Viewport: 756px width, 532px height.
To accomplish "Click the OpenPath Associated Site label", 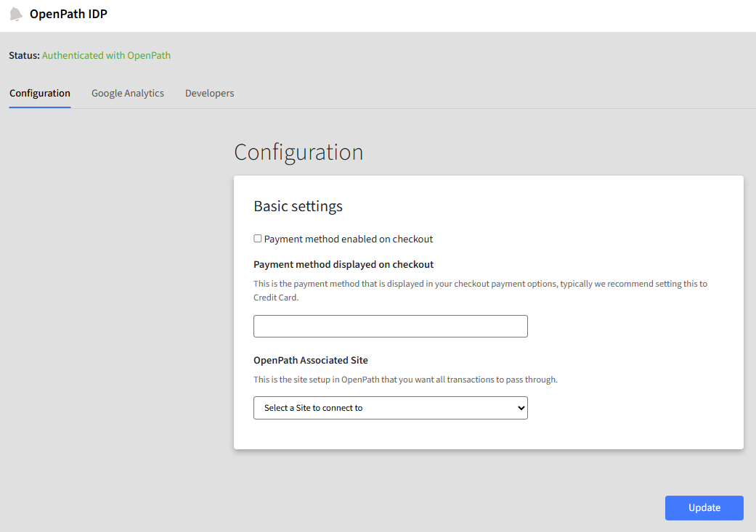I will [x=311, y=361].
